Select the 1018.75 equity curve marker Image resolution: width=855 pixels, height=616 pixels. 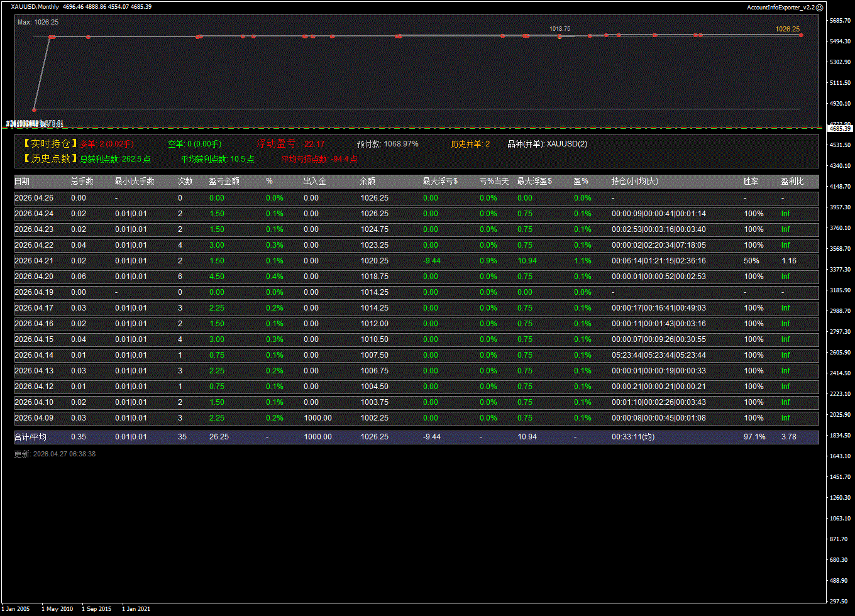click(560, 36)
